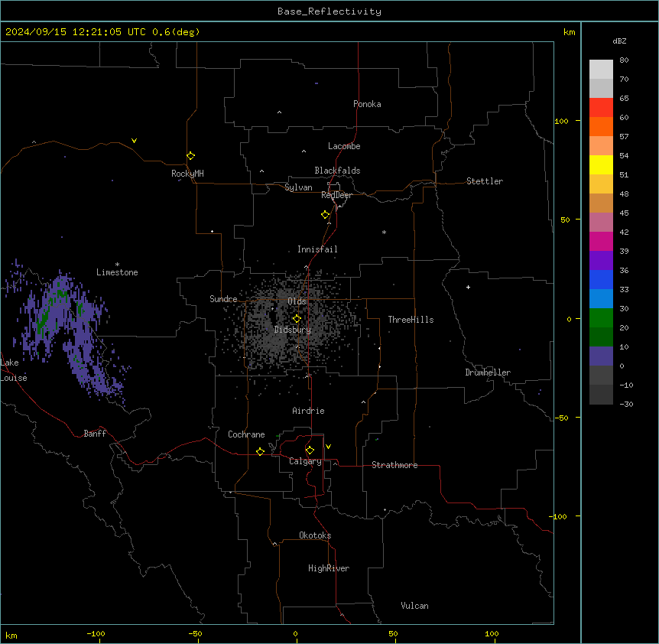The width and height of the screenshot is (659, 644).
Task: Click the red 65-60 dBZ legend swatch
Action: [x=601, y=107]
